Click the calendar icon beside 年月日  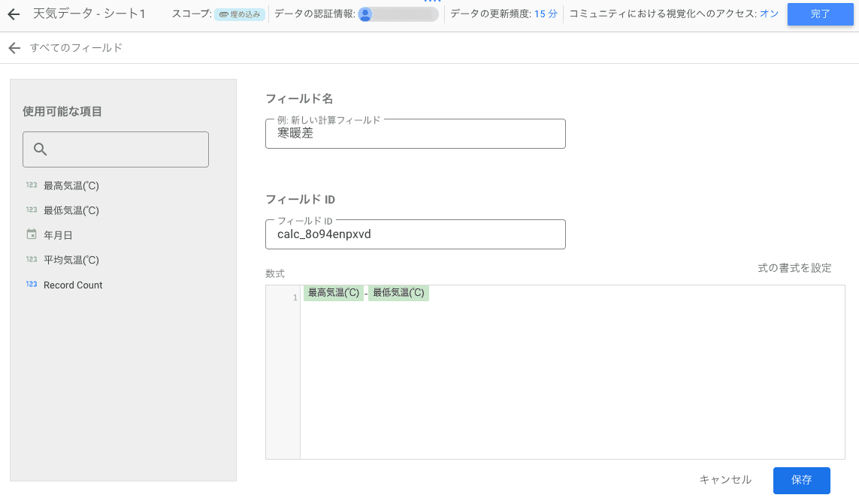point(32,235)
